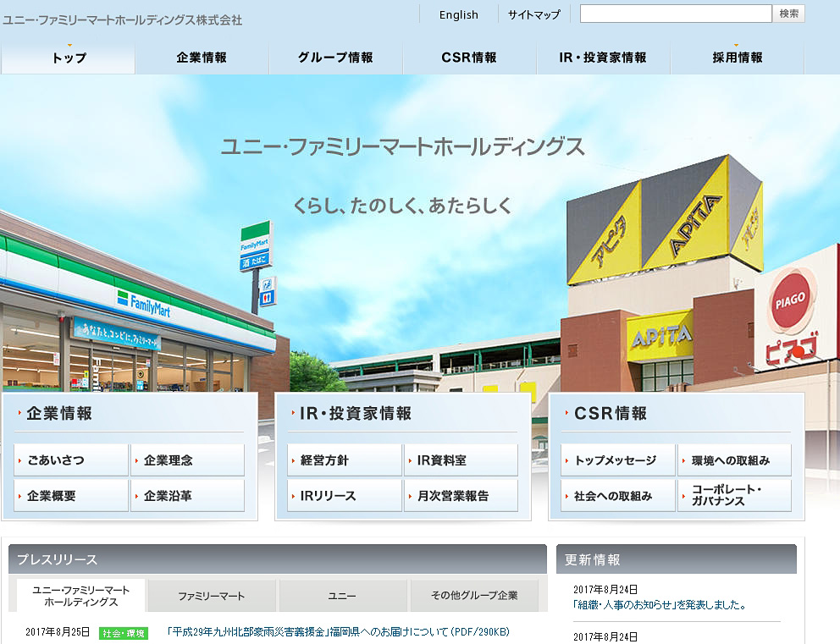Click the yellow APITA sign on building
Image resolution: width=840 pixels, height=644 pixels.
[x=660, y=336]
